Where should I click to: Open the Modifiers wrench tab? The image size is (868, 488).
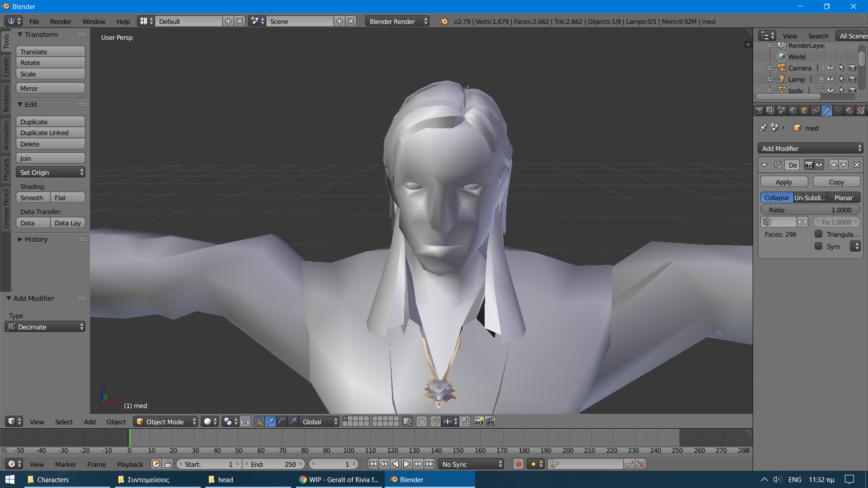(x=827, y=111)
